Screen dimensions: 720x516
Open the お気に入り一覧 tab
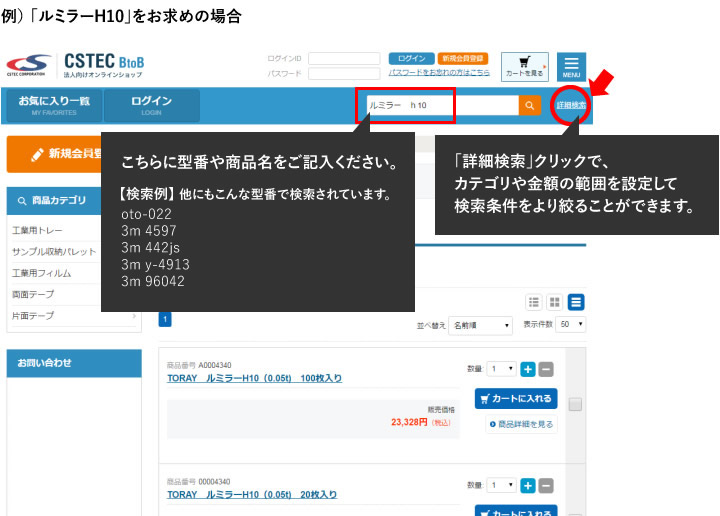click(54, 106)
